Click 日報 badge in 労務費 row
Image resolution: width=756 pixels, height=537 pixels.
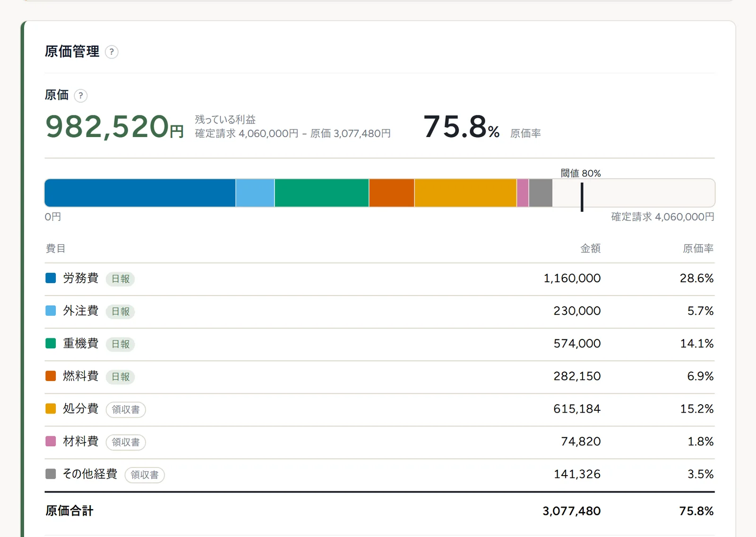coord(120,279)
